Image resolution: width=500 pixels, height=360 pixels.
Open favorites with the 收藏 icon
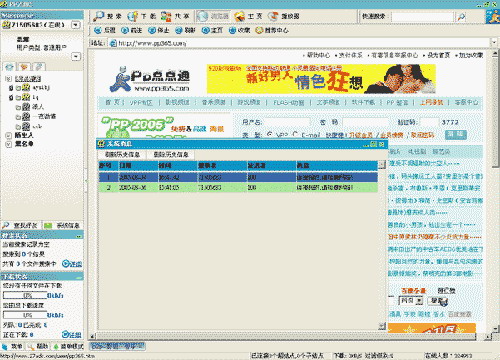pyautogui.click(x=239, y=30)
